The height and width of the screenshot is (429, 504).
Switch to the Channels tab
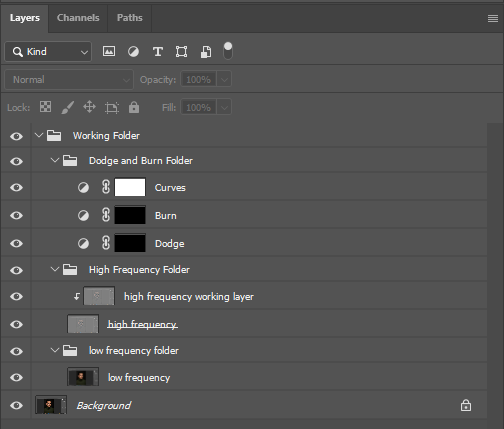[x=78, y=18]
